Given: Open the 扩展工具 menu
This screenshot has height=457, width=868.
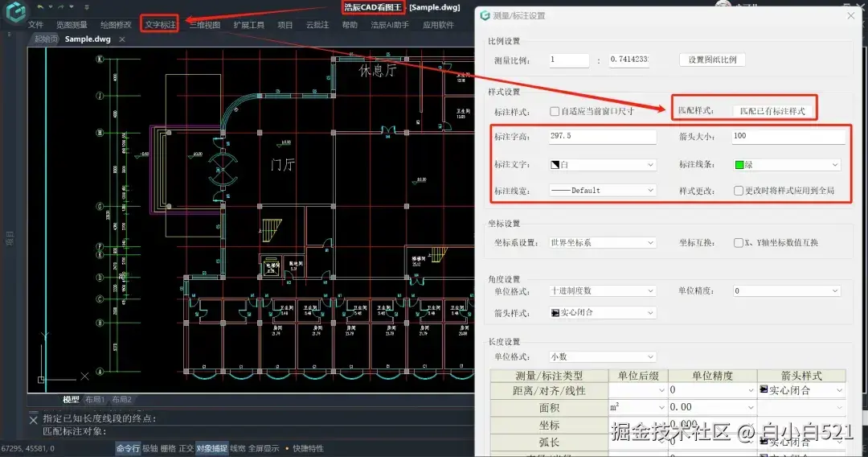Looking at the screenshot, I should pyautogui.click(x=248, y=25).
